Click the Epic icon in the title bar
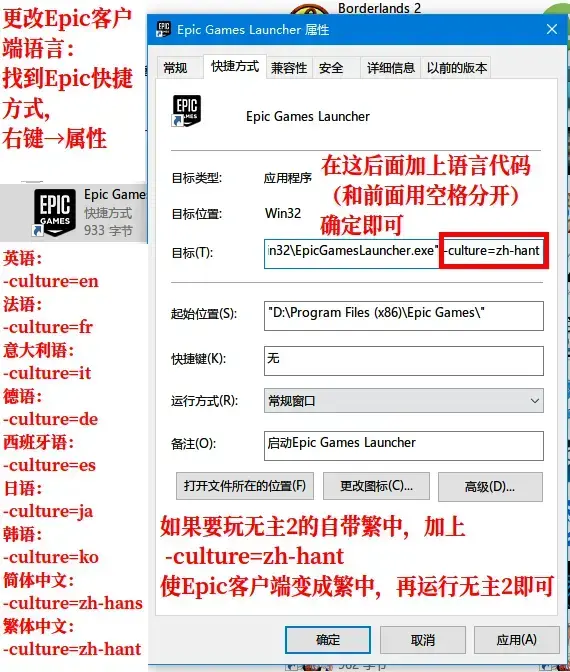Image resolution: width=570 pixels, height=672 pixels. coord(163,29)
